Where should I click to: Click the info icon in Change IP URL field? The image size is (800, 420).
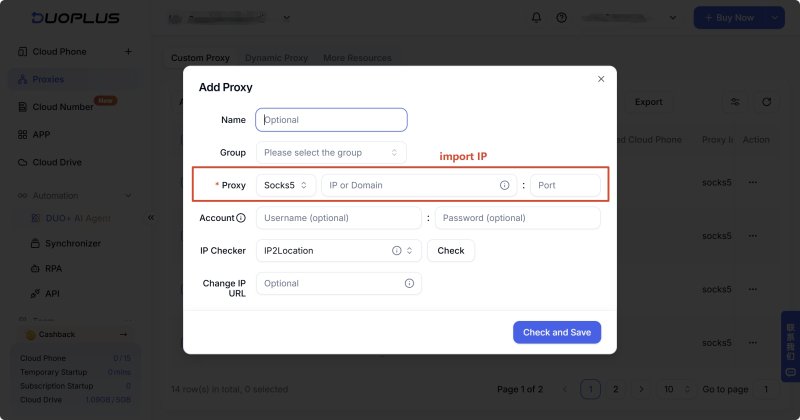409,283
